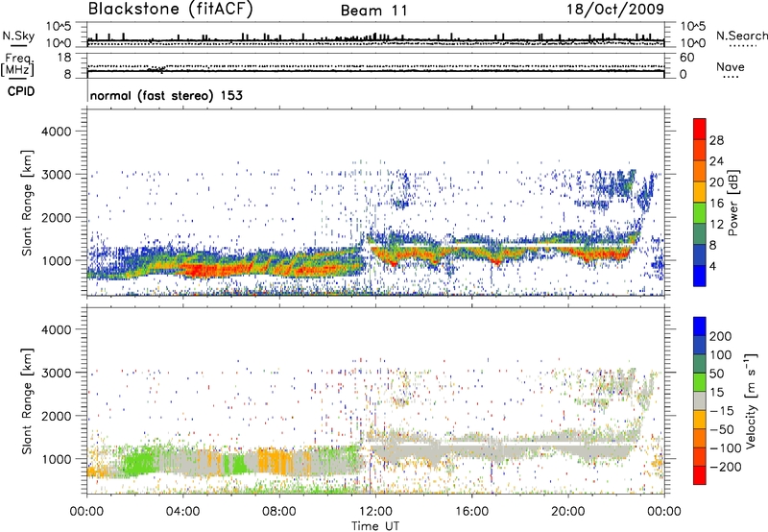Screen dimensions: 768x532
Task: Click 'normal (fast stereo) 153' text
Action: coord(166,95)
